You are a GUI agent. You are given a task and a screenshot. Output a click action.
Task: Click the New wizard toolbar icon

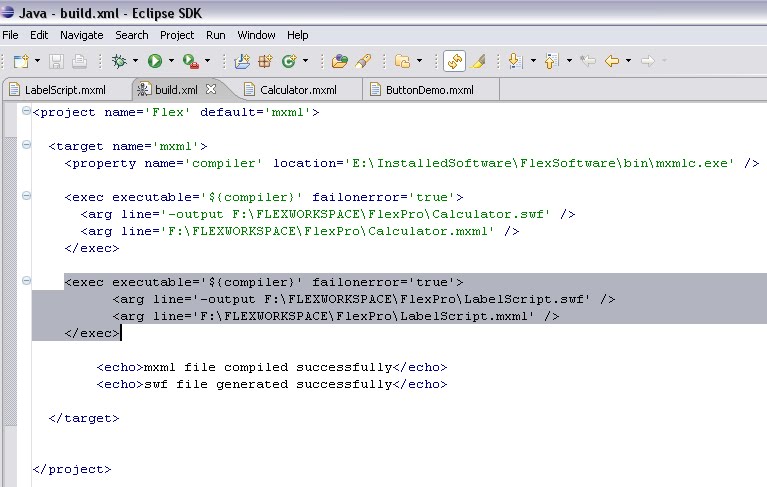[x=21, y=61]
